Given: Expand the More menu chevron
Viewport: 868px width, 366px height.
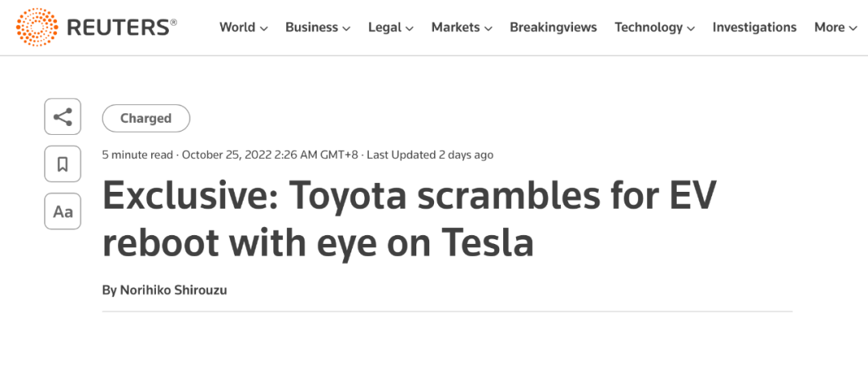Looking at the screenshot, I should point(853,28).
